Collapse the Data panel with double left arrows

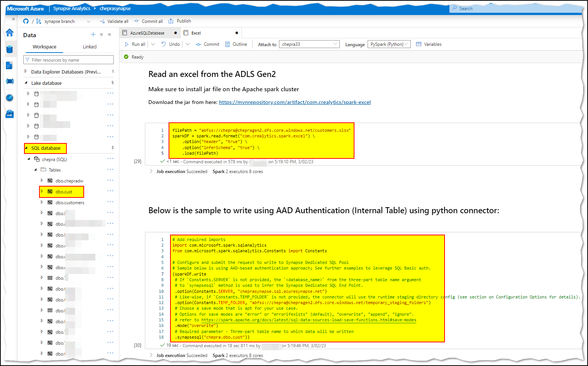pyautogui.click(x=110, y=35)
